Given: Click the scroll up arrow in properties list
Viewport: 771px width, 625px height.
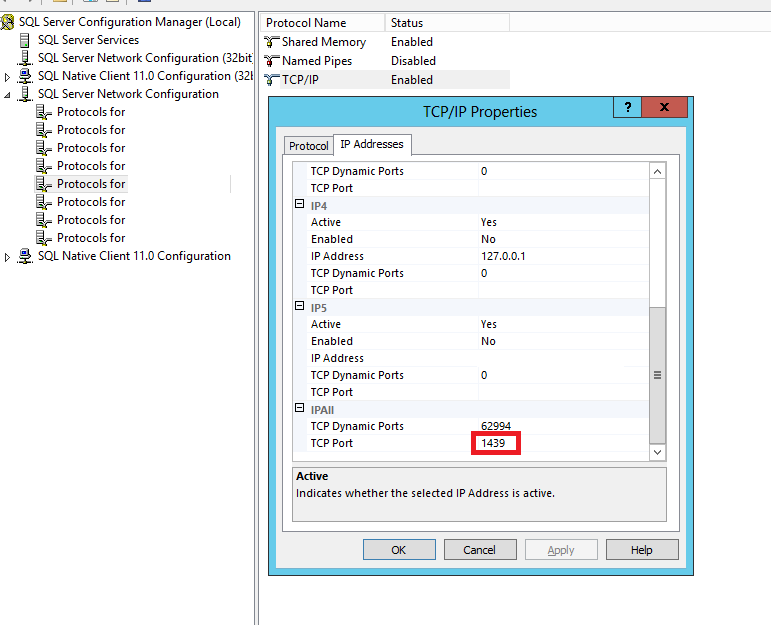Looking at the screenshot, I should (x=657, y=171).
